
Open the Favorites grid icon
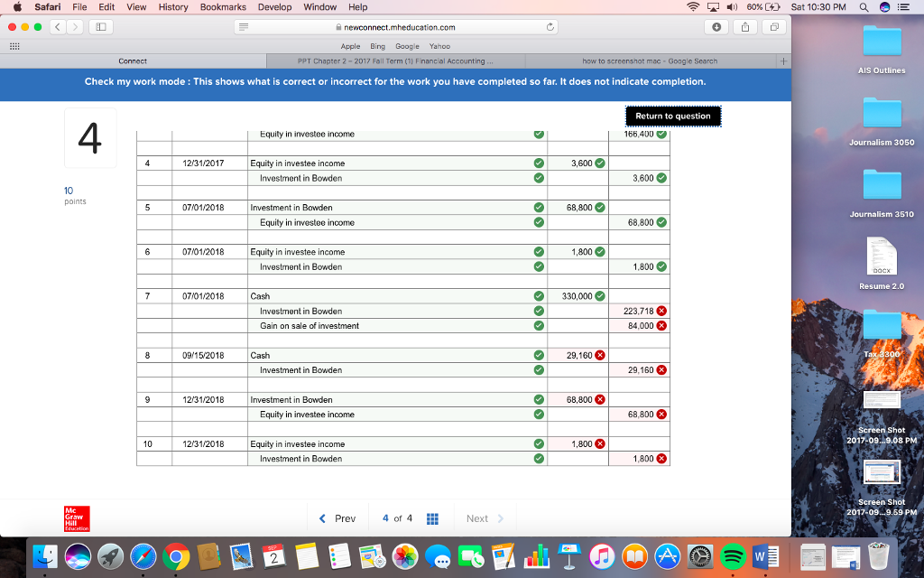(x=14, y=46)
